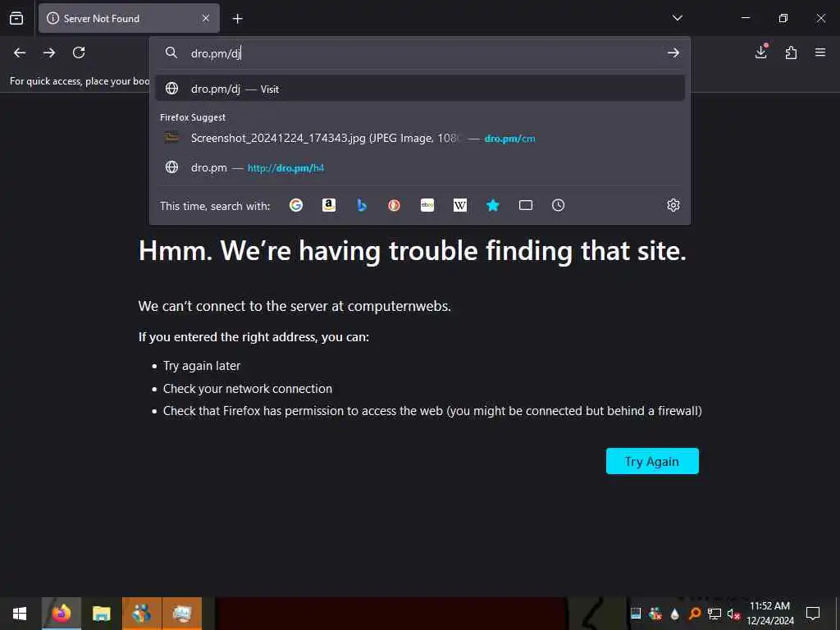Search this time with eBay
This screenshot has height=630, width=840.
(427, 205)
